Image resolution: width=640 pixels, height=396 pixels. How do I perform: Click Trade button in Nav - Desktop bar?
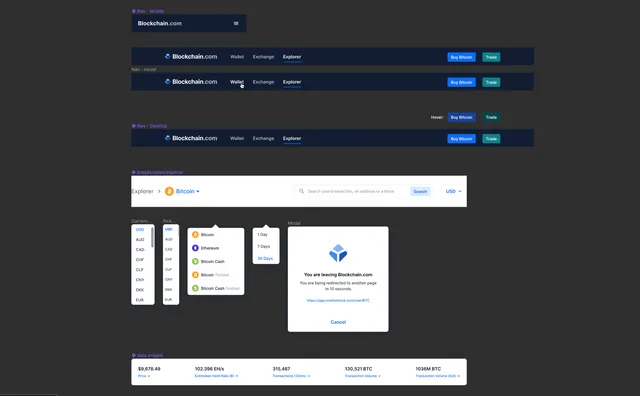pos(491,138)
